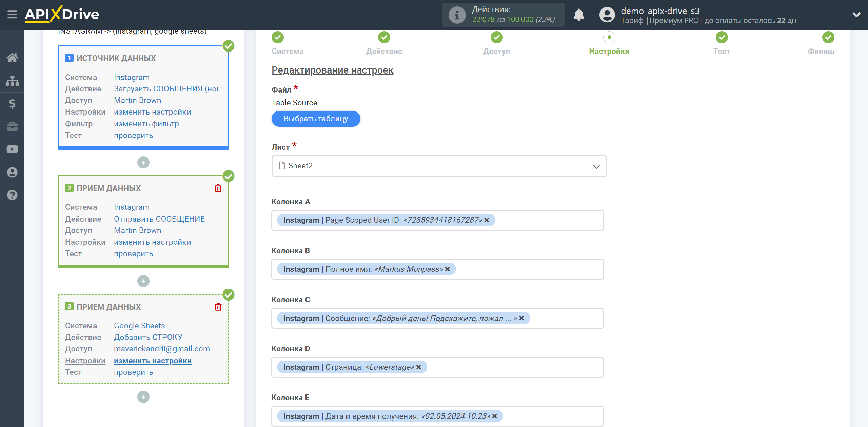Open the video tutorials YouTube icon
Image resolution: width=868 pixels, height=427 pixels.
pos(12,149)
